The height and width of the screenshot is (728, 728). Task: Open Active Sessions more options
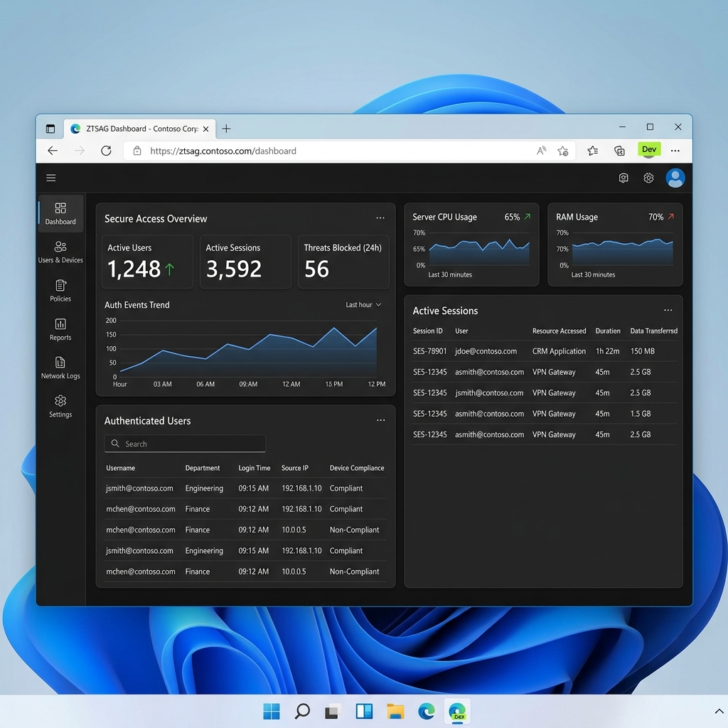pos(668,310)
